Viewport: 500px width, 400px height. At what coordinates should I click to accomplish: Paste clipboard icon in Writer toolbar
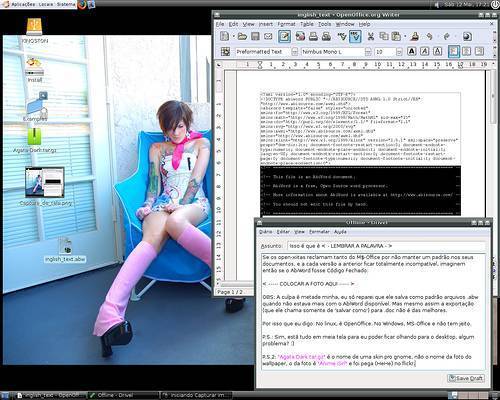point(396,36)
